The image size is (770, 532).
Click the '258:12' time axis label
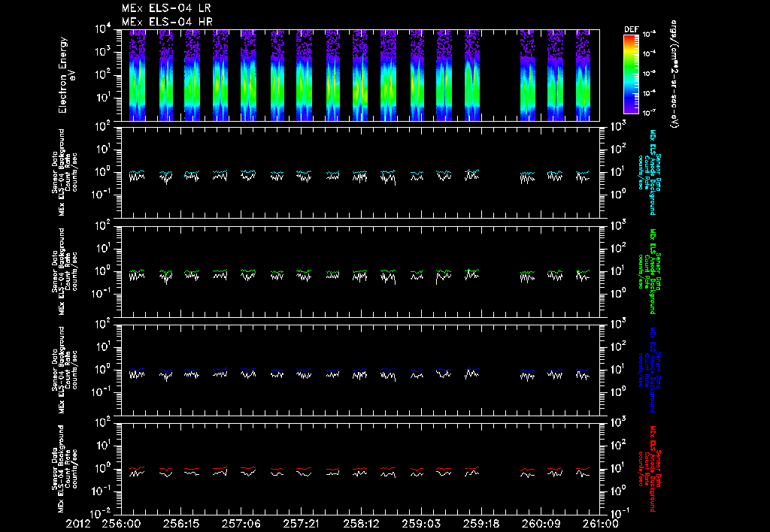361,524
